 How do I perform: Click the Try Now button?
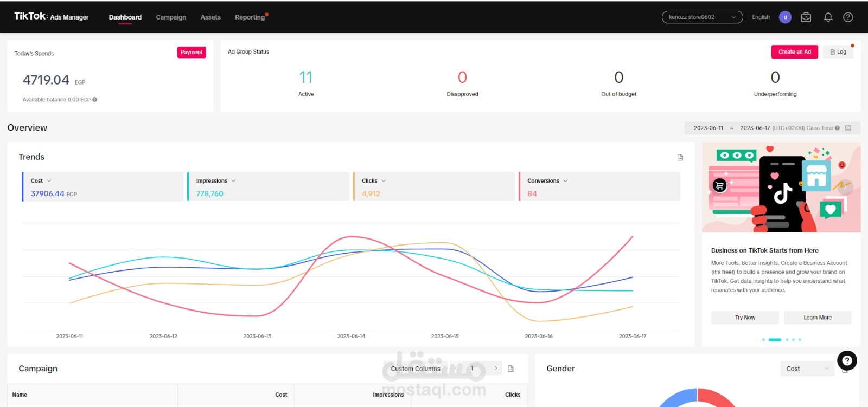(745, 318)
